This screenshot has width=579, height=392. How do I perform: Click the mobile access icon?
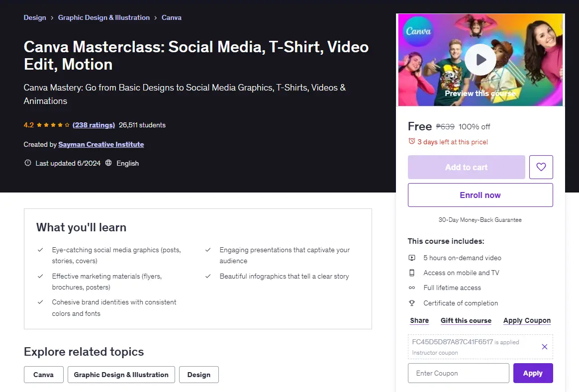point(412,273)
